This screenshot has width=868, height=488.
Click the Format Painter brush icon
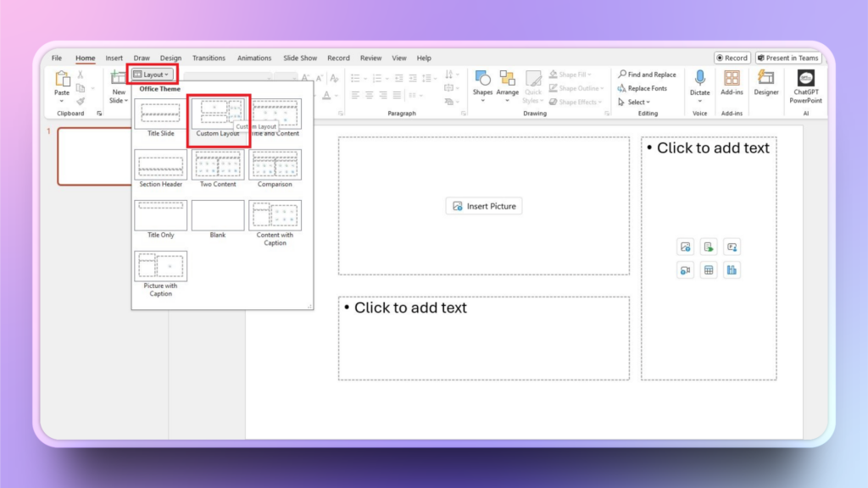click(x=81, y=102)
